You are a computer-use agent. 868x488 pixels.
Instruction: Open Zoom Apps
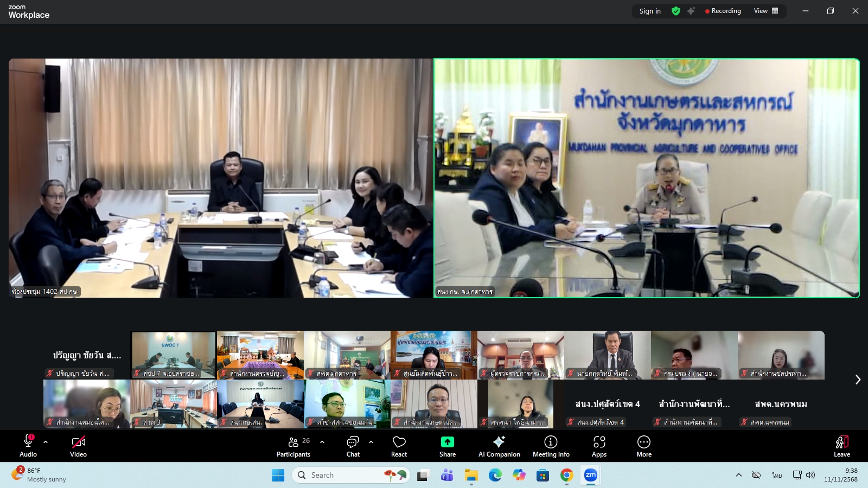point(599,446)
